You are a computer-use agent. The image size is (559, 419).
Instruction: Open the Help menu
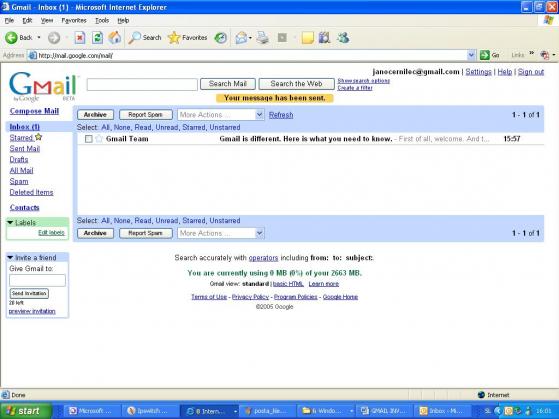click(x=123, y=21)
